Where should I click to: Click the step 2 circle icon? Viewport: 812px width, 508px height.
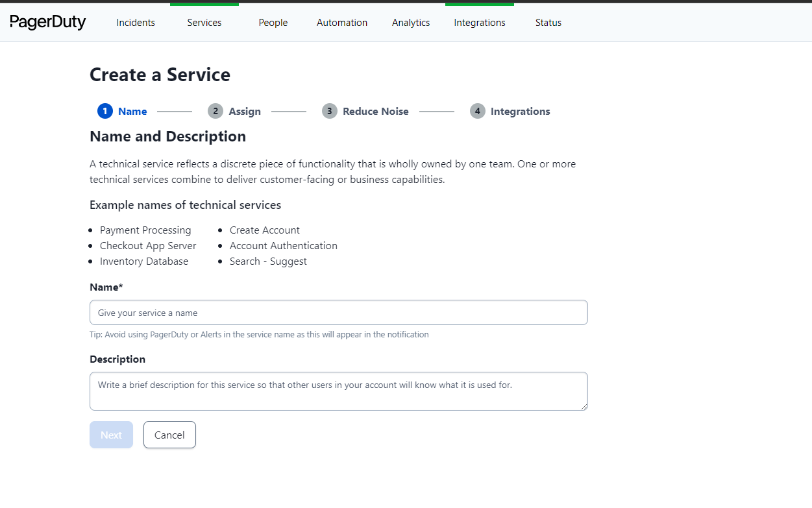(x=215, y=111)
